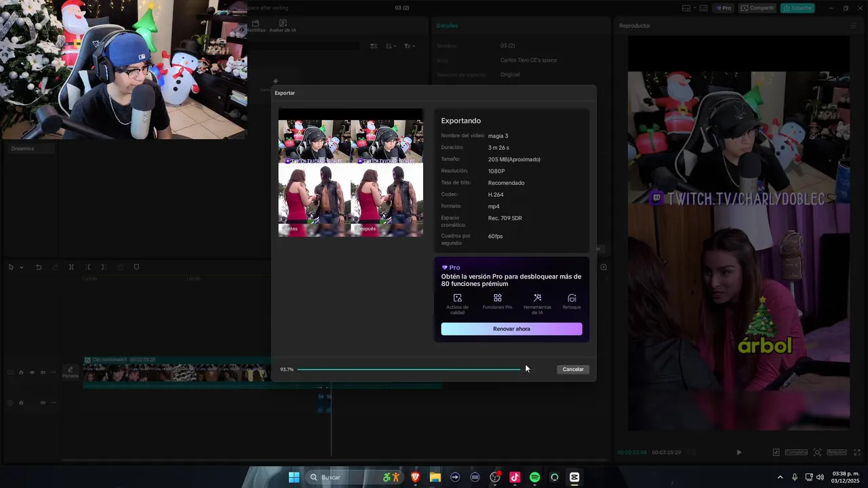Open the layout selector icon in top bar

coord(686,8)
